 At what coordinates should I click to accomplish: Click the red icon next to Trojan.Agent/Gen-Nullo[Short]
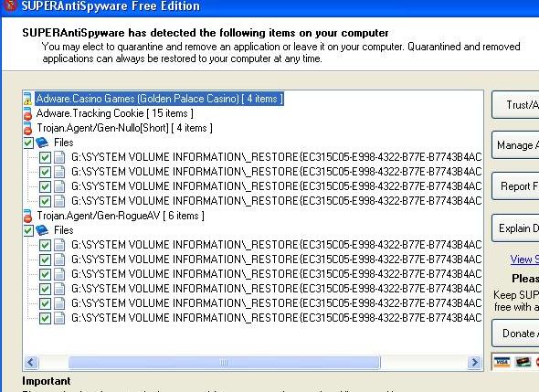click(27, 128)
